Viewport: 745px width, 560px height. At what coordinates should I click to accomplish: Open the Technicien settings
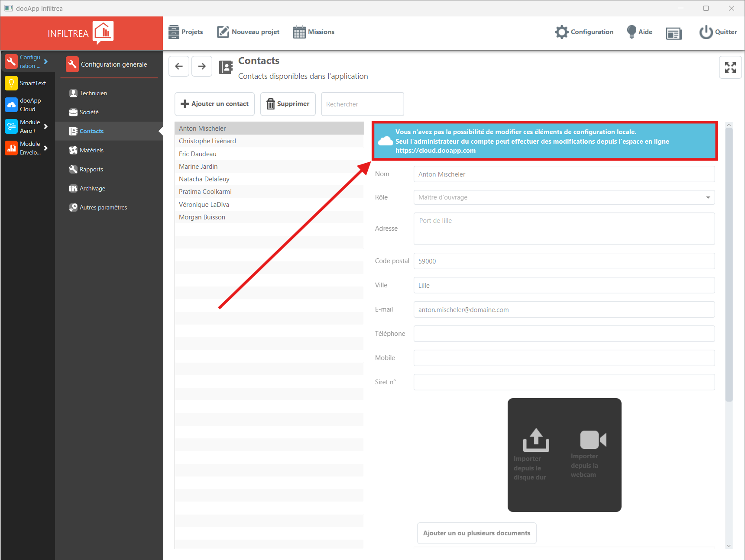click(x=109, y=93)
